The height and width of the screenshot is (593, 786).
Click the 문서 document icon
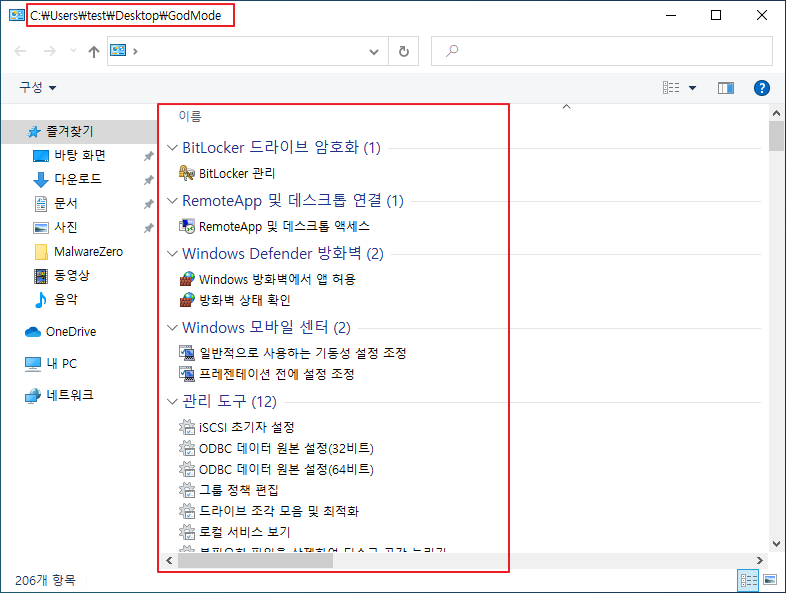click(41, 204)
